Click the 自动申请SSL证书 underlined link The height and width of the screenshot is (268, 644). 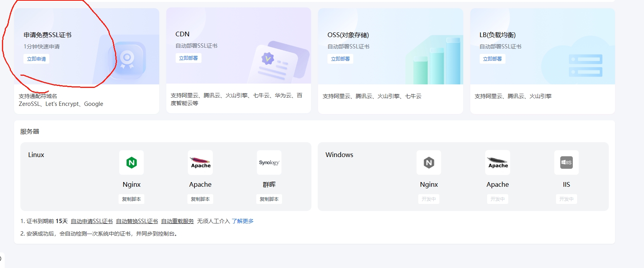(x=92, y=221)
